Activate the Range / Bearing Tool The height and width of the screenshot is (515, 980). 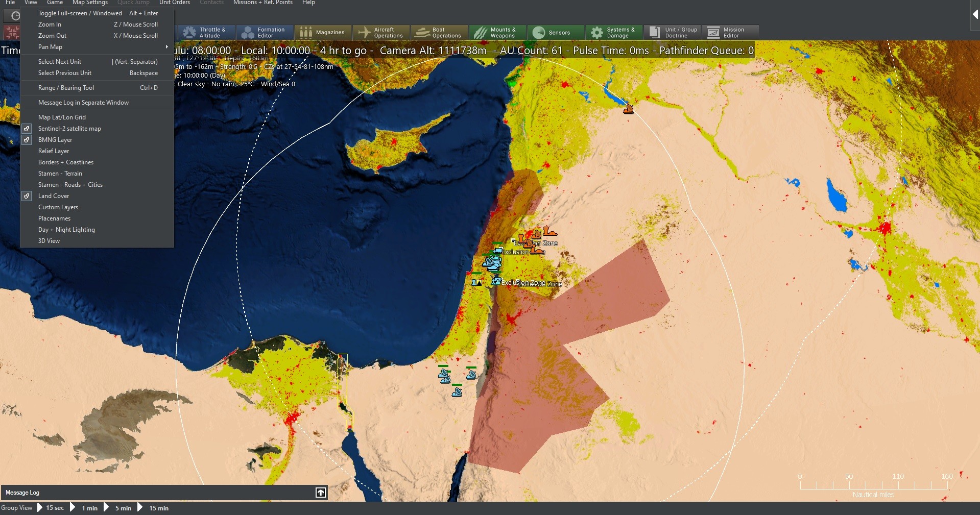(66, 87)
